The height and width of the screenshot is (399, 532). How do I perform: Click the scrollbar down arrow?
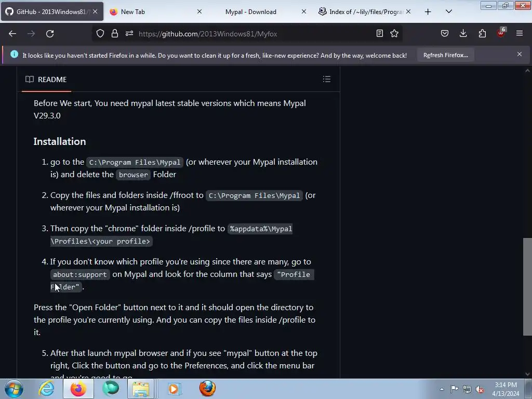(527, 374)
